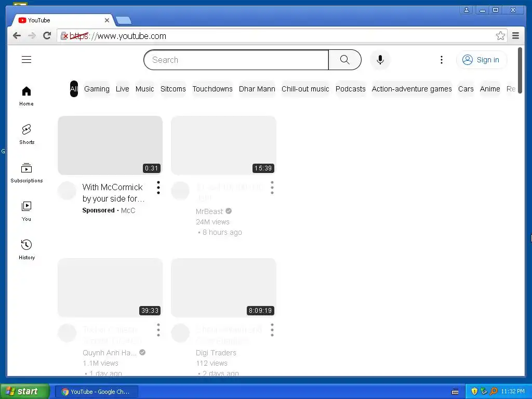532x399 pixels.
Task: Open the Chrome user profile button
Action: (467, 10)
